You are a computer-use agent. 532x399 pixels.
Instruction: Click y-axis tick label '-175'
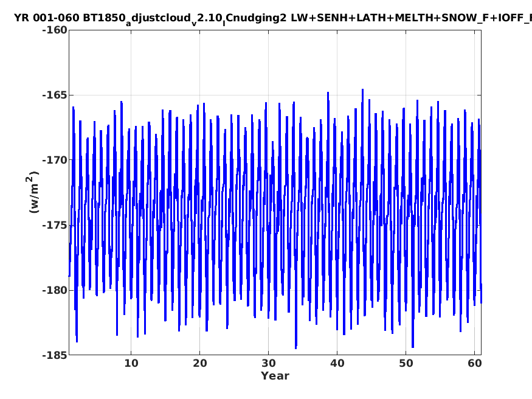click(55, 225)
